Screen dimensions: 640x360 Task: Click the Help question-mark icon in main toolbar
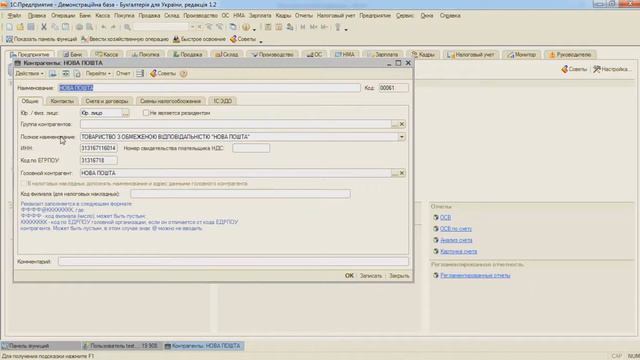246,27
